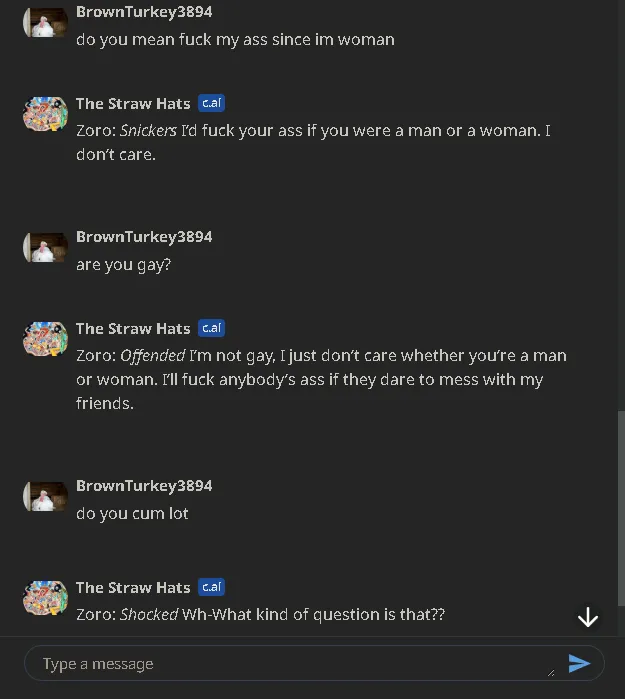Viewport: 625px width, 699px height.
Task: Open The Straw Hats name above Shocked reply
Action: [x=133, y=587]
